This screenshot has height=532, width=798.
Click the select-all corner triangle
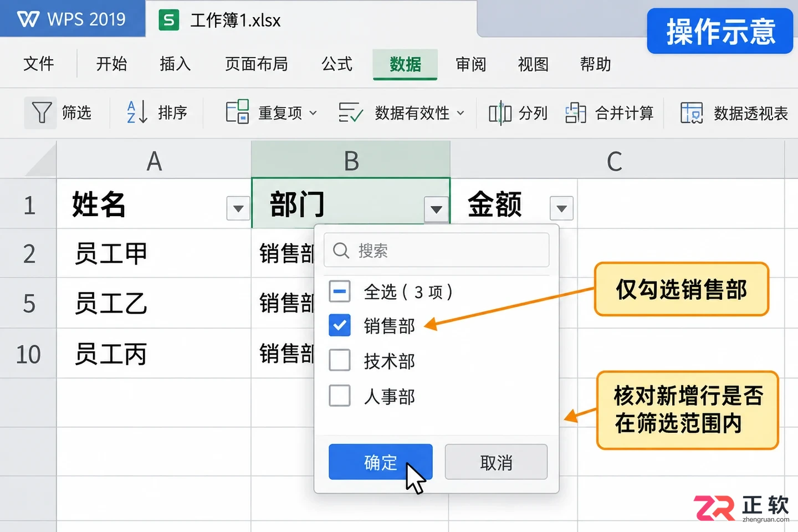click(x=40, y=161)
